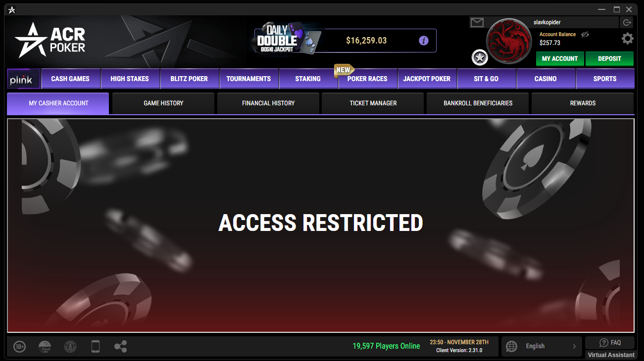
Task: Click the 18+ age restriction icon
Action: tap(19, 346)
